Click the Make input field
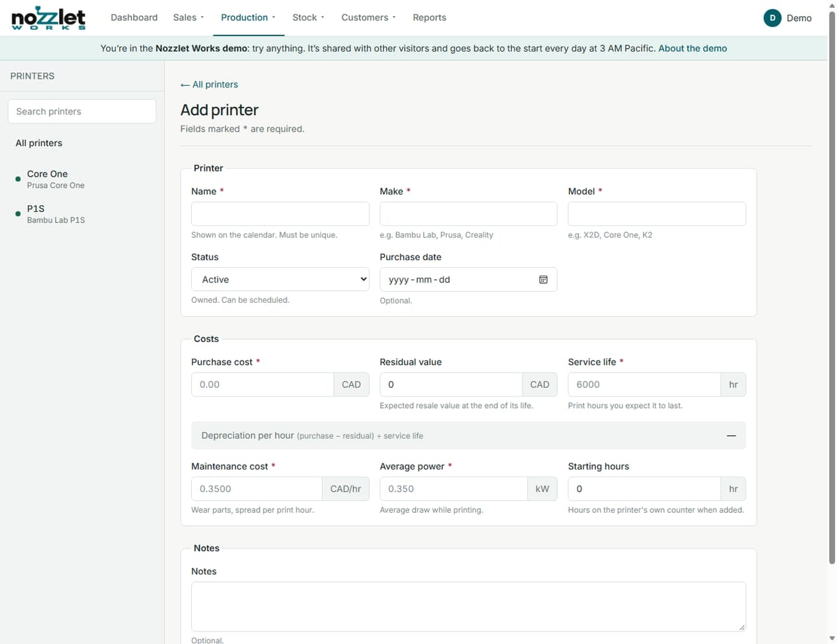 (469, 214)
